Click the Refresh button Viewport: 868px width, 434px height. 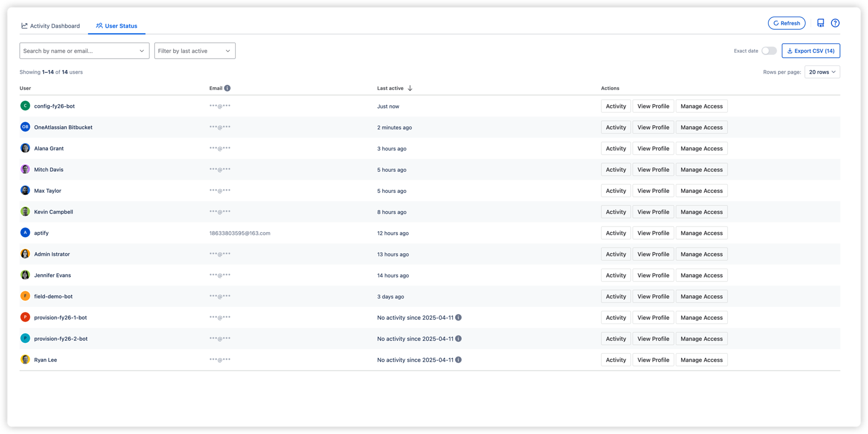click(x=787, y=23)
